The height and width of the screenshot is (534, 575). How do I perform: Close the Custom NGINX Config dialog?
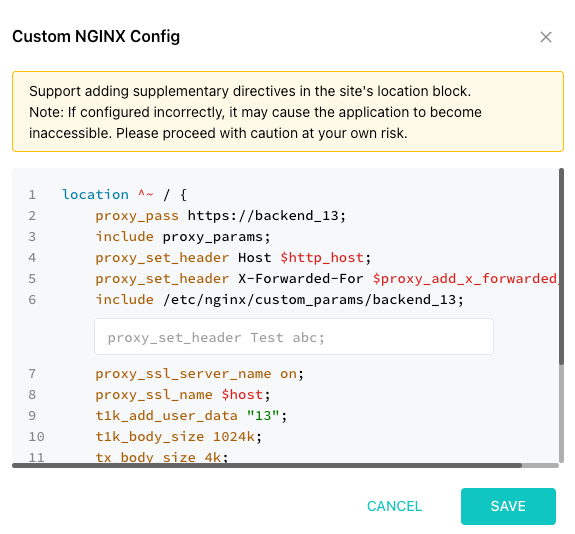(x=546, y=37)
